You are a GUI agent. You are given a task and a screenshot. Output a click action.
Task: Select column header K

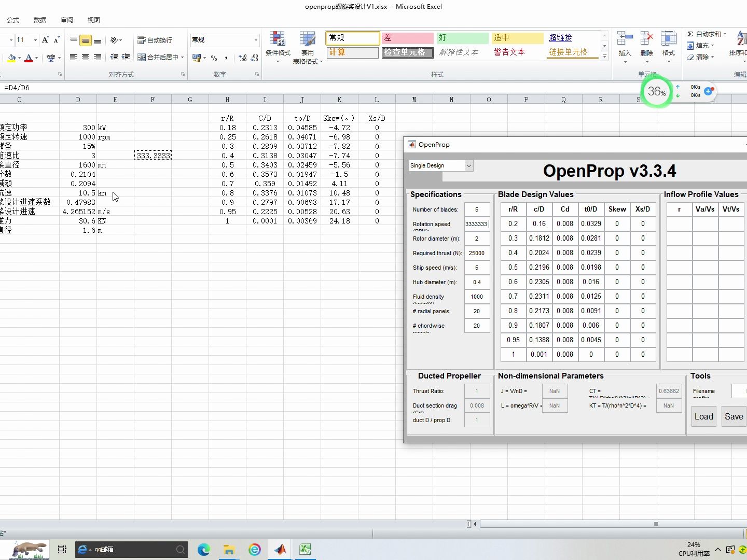point(339,100)
